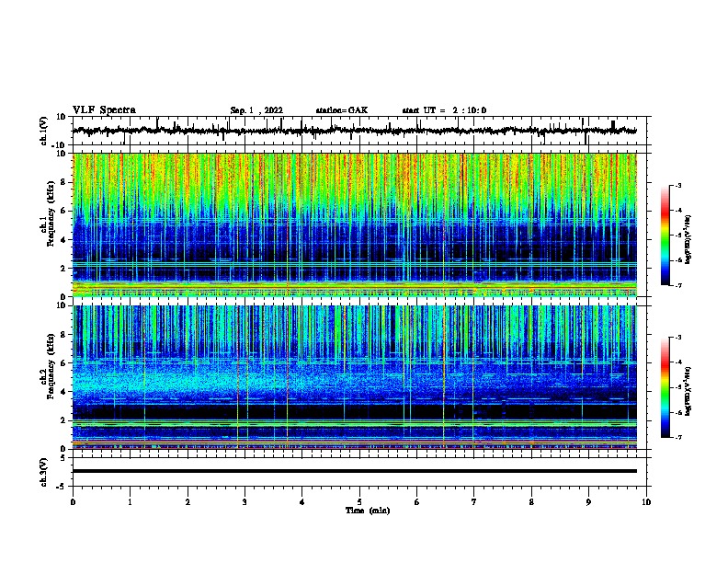Viewport: 728px width, 563px height.
Task: Click the thick black ch.3 voltage line
Action: (x=355, y=471)
